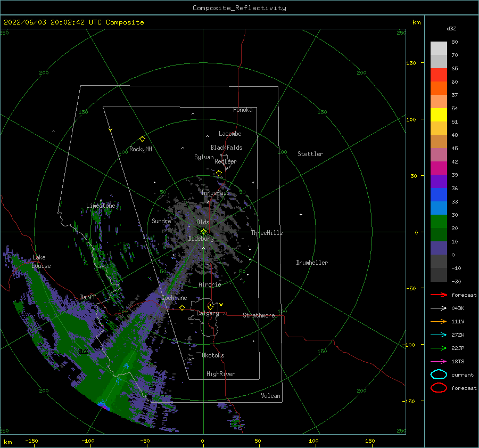This screenshot has width=479, height=448.
Task: Click the Banff label
Action: tap(88, 297)
